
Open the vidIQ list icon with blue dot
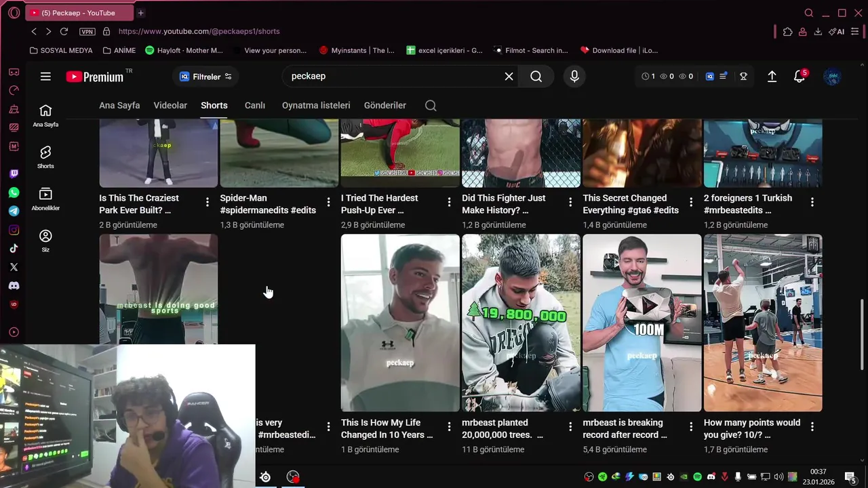pos(724,76)
